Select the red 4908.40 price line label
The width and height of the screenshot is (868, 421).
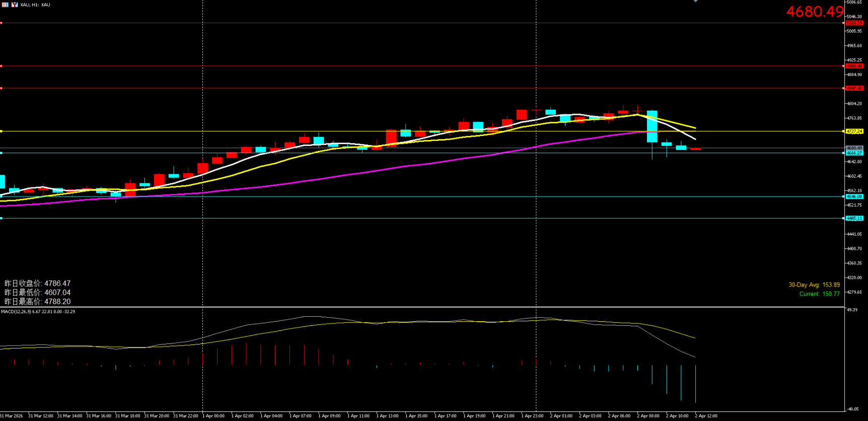[854, 66]
